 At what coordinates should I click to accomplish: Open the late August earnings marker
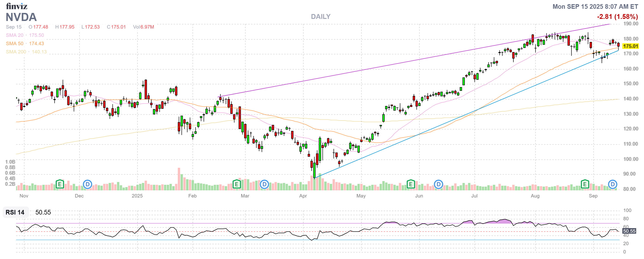(585, 185)
